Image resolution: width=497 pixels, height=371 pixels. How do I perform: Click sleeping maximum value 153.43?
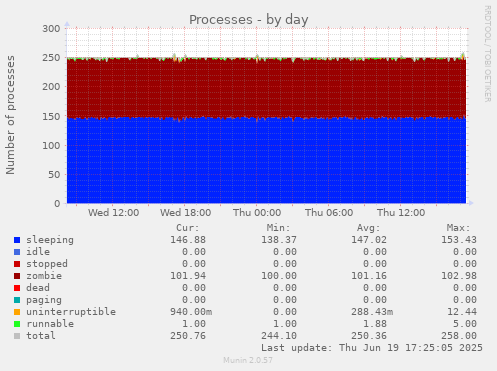click(x=459, y=240)
